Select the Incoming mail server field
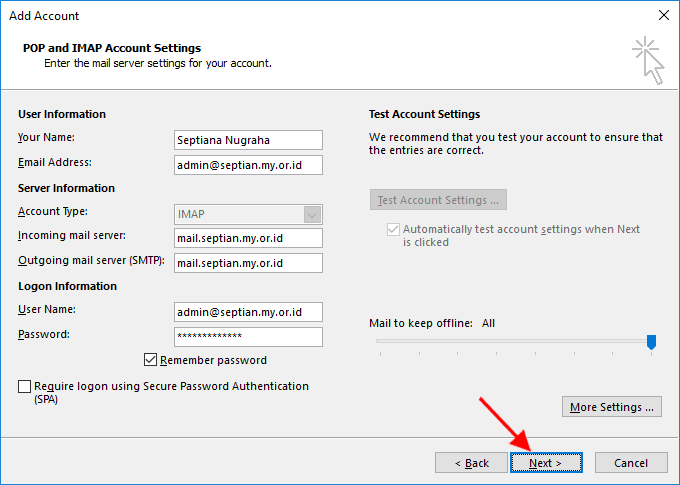This screenshot has height=485, width=680. tap(248, 238)
